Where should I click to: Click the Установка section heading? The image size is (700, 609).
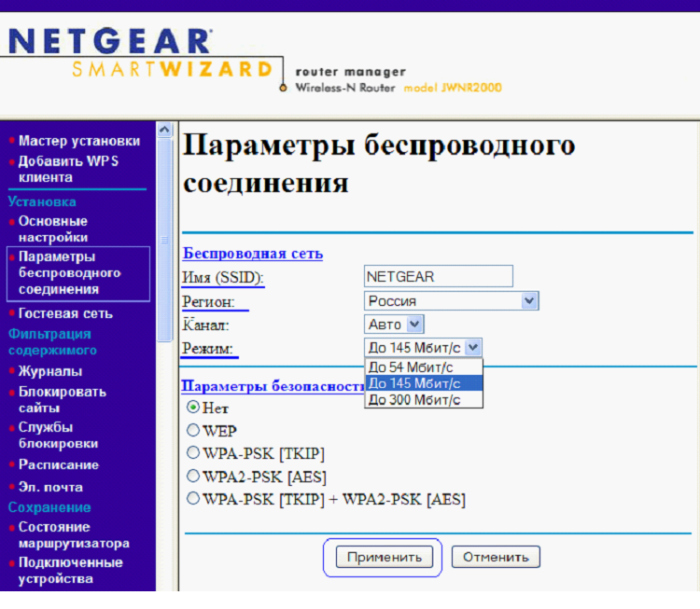42,201
